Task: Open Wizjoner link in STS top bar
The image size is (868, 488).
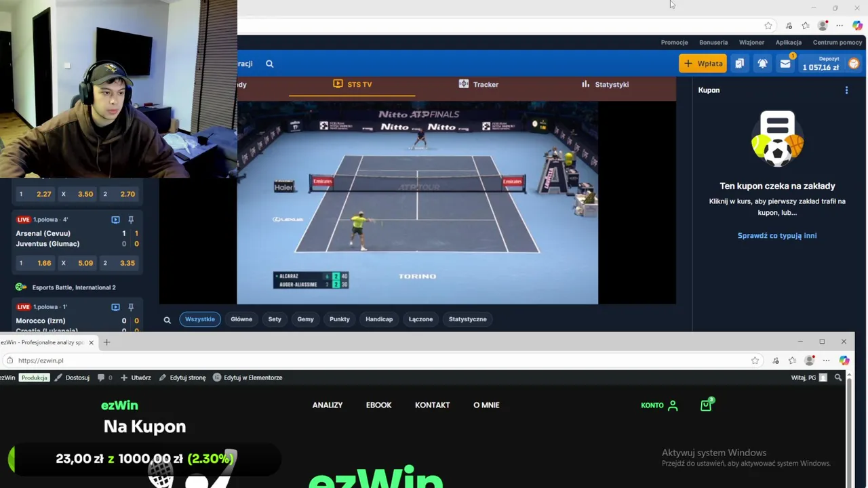Action: point(751,42)
